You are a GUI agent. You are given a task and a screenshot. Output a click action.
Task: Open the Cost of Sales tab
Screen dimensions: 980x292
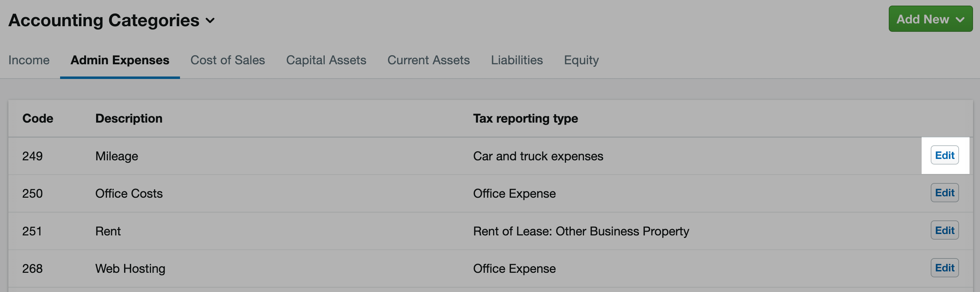(x=228, y=60)
